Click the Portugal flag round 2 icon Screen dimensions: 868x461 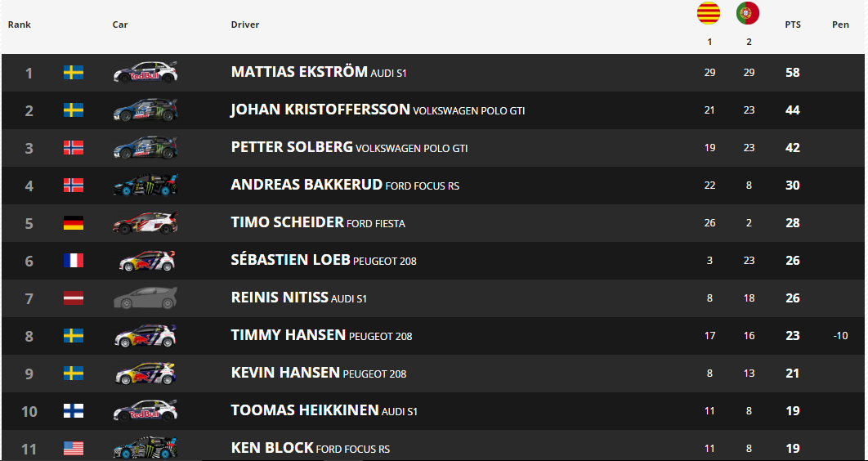point(747,13)
